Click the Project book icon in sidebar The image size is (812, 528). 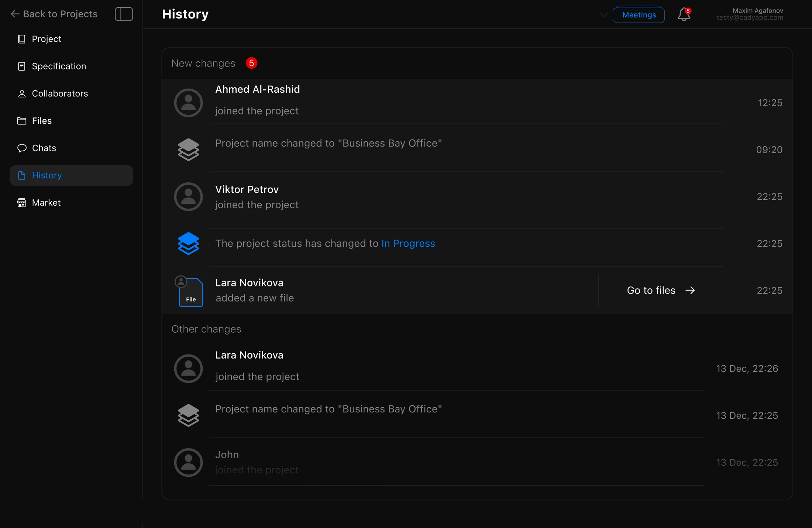[22, 39]
